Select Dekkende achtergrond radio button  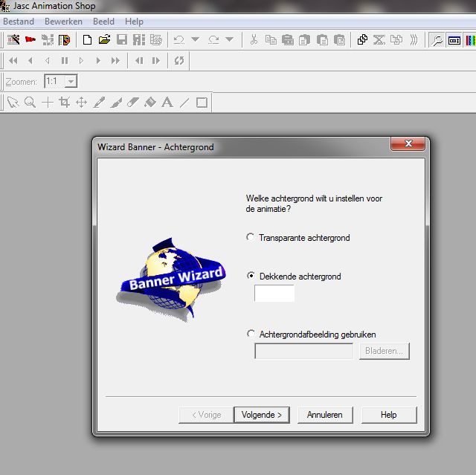coord(251,277)
